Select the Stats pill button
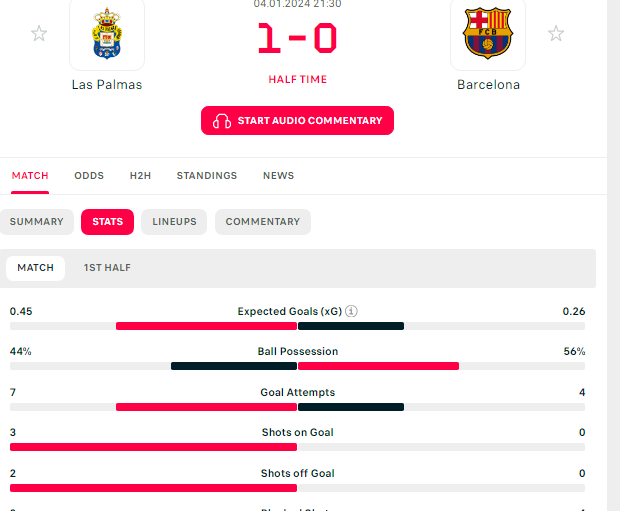 (x=108, y=222)
